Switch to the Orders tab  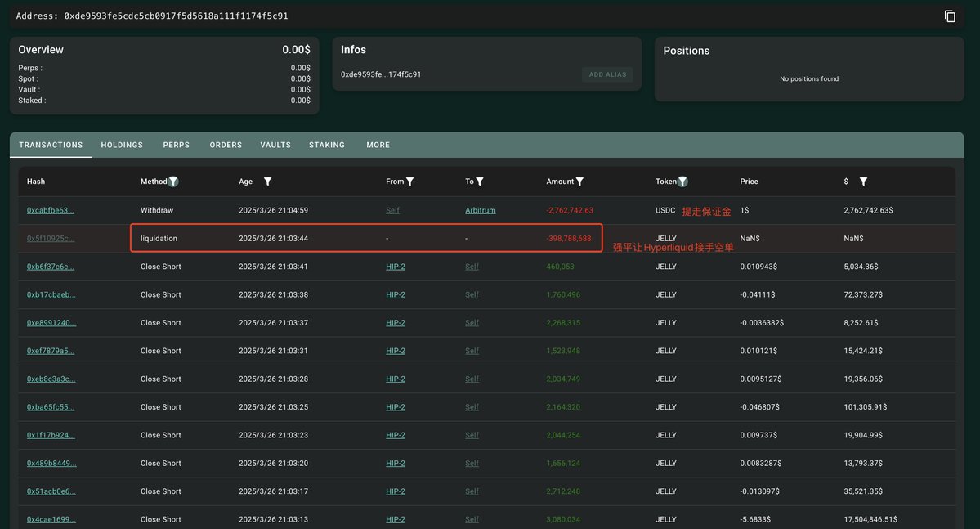click(226, 145)
